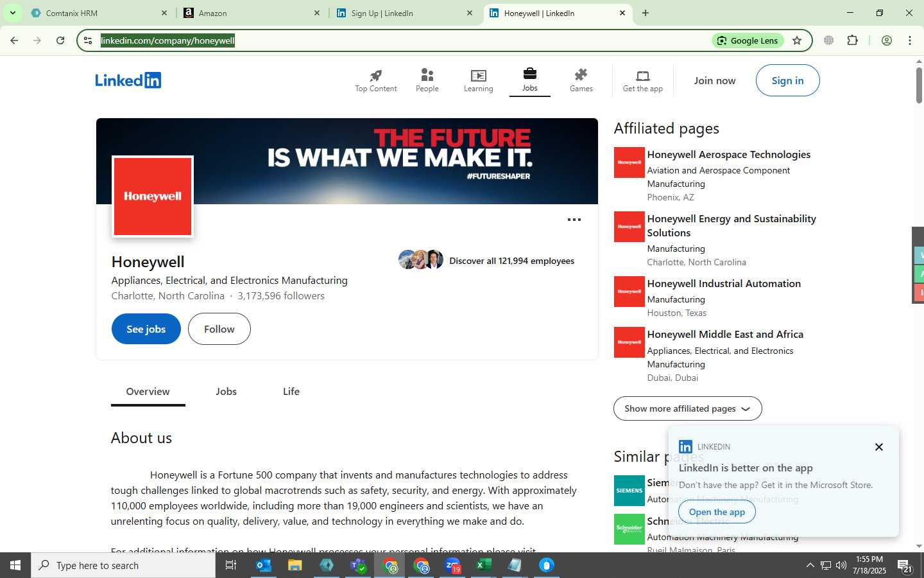Follow the Honeywell page
Viewport: 924px width, 578px height.
(219, 329)
